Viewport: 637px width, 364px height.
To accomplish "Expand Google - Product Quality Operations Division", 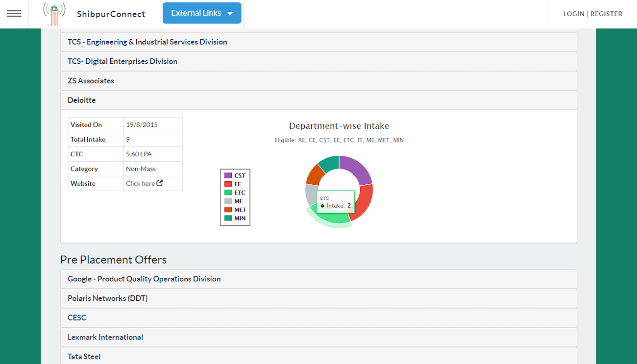I will tap(144, 279).
